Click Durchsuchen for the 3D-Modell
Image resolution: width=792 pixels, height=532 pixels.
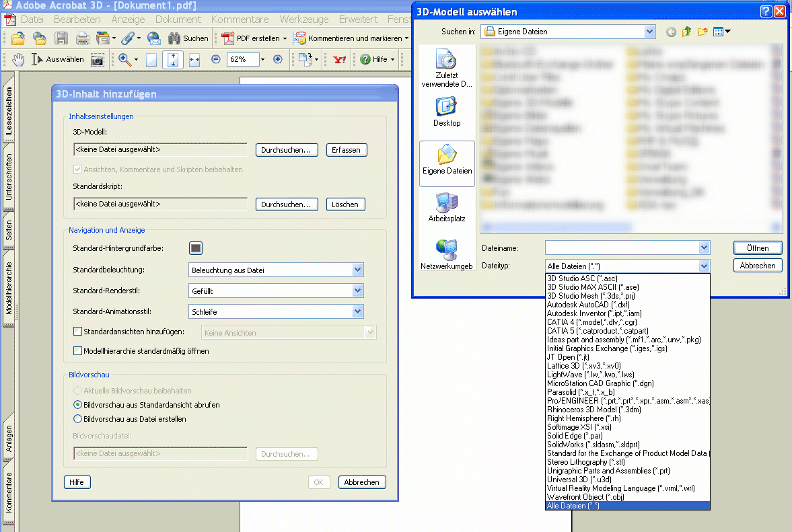pos(287,150)
